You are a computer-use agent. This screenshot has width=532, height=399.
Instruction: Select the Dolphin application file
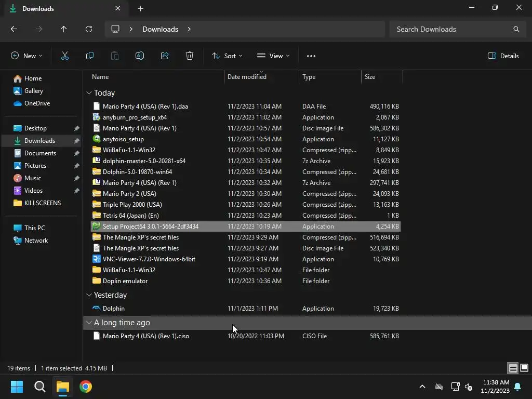coord(246,309)
